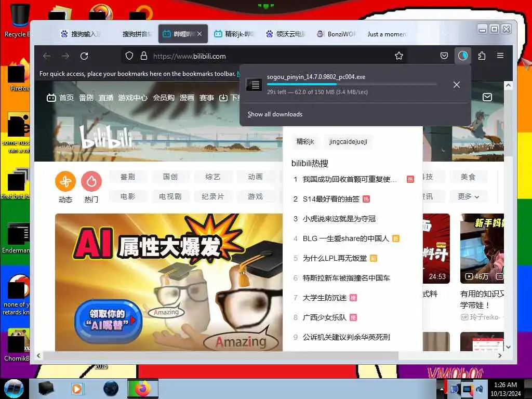Open the 美食 category button

pyautogui.click(x=468, y=177)
